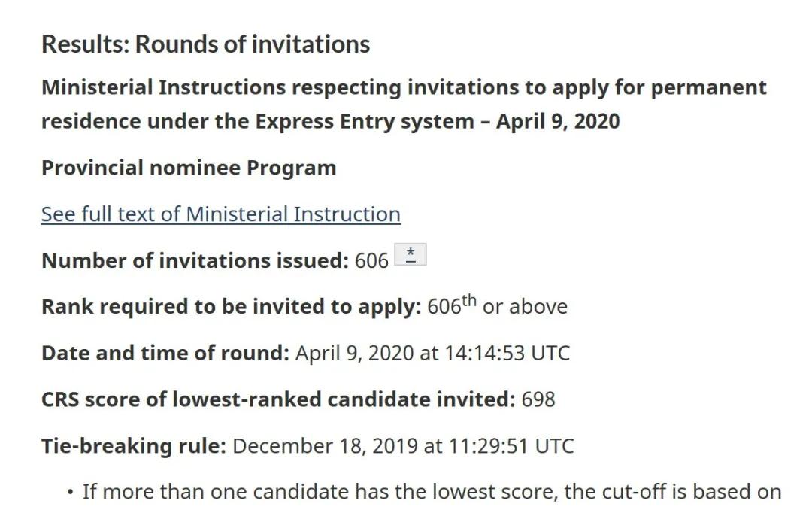
Task: Click the invitations issued number 606
Action: pyautogui.click(x=371, y=260)
